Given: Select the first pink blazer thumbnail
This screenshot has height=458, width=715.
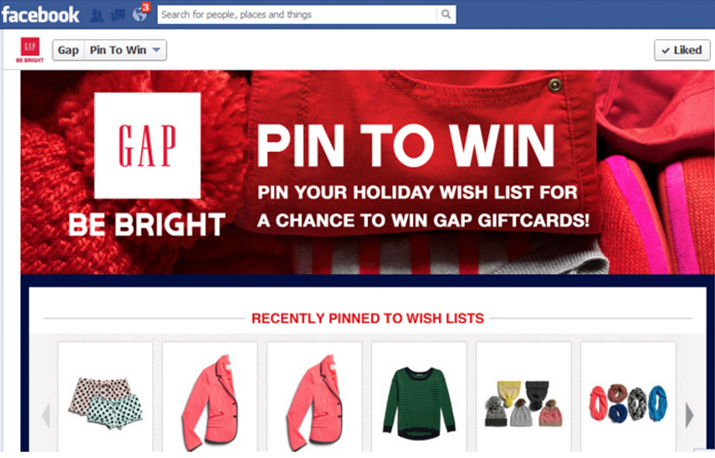Looking at the screenshot, I should [210, 397].
